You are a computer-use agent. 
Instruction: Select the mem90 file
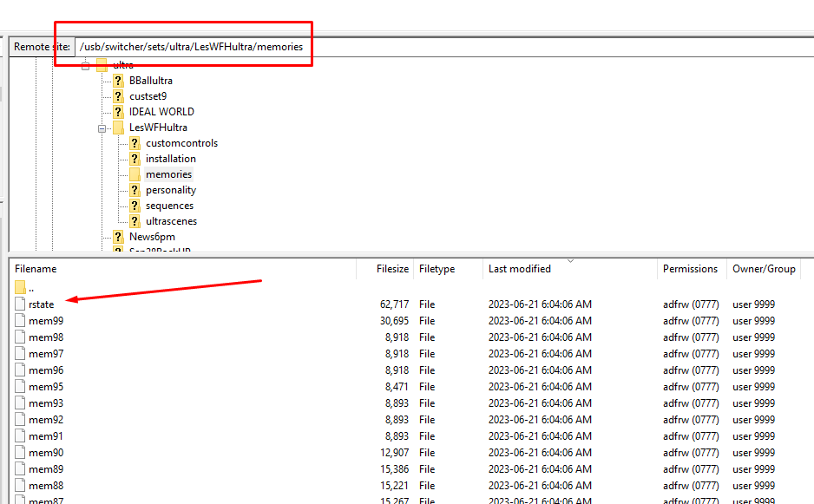pyautogui.click(x=46, y=453)
